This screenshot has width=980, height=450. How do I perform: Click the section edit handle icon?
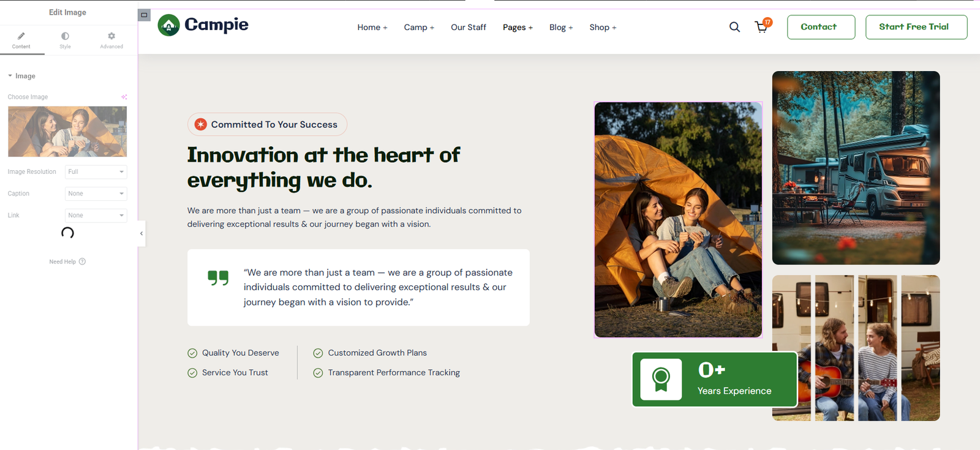pos(144,15)
